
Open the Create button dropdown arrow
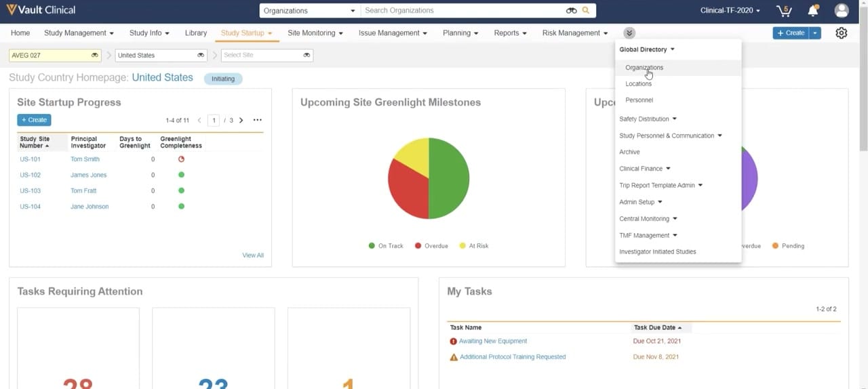click(x=815, y=33)
